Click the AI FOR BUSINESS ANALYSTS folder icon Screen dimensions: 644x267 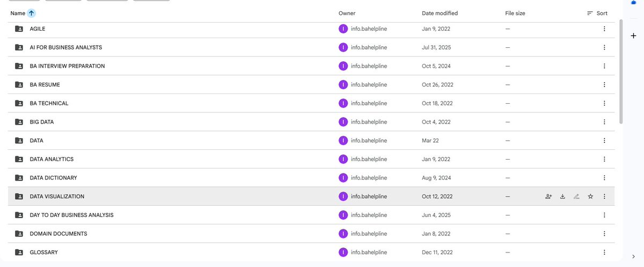click(19, 47)
